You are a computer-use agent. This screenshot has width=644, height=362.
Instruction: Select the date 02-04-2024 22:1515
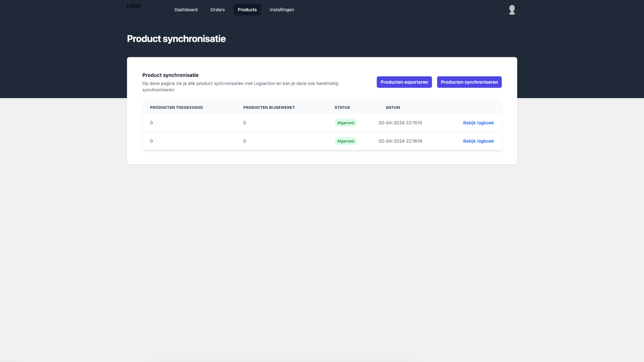(x=400, y=123)
